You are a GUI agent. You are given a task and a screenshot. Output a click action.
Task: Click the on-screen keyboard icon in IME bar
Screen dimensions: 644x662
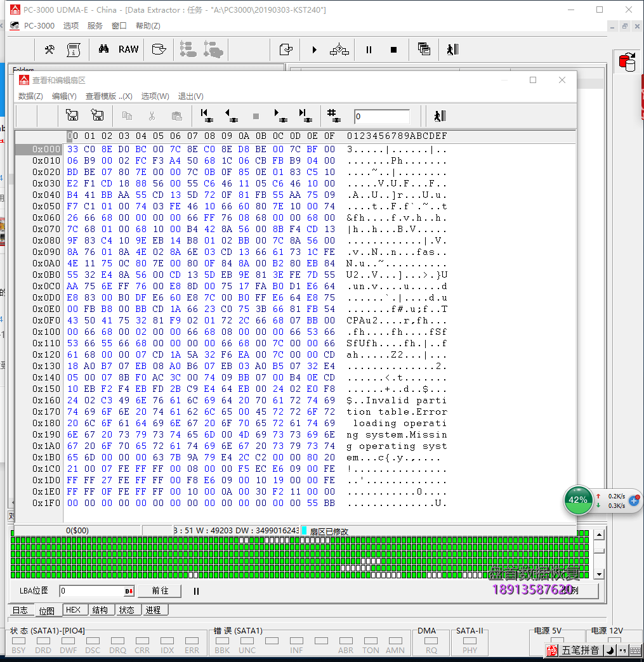pos(635,650)
